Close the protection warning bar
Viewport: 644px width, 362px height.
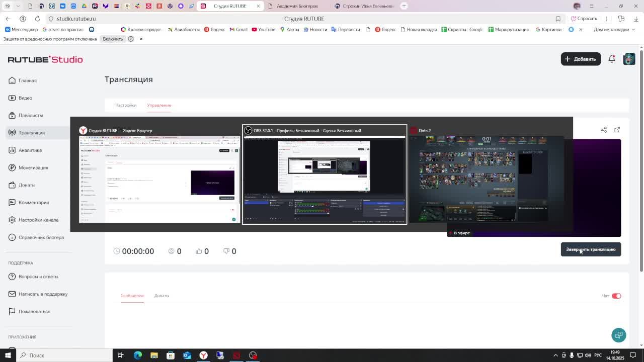141,39
